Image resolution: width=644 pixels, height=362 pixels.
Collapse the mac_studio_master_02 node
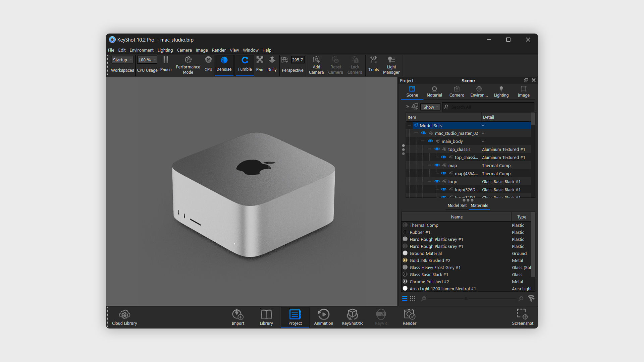click(416, 133)
